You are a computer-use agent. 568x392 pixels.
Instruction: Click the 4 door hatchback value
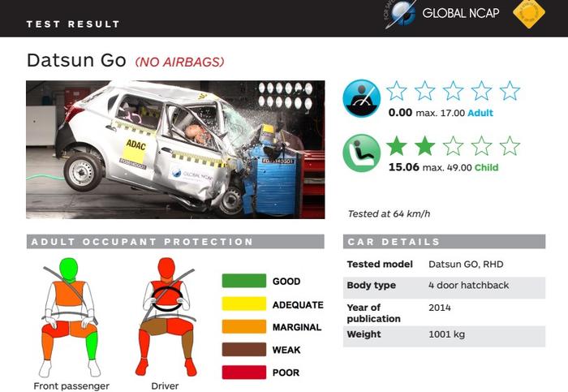(469, 286)
